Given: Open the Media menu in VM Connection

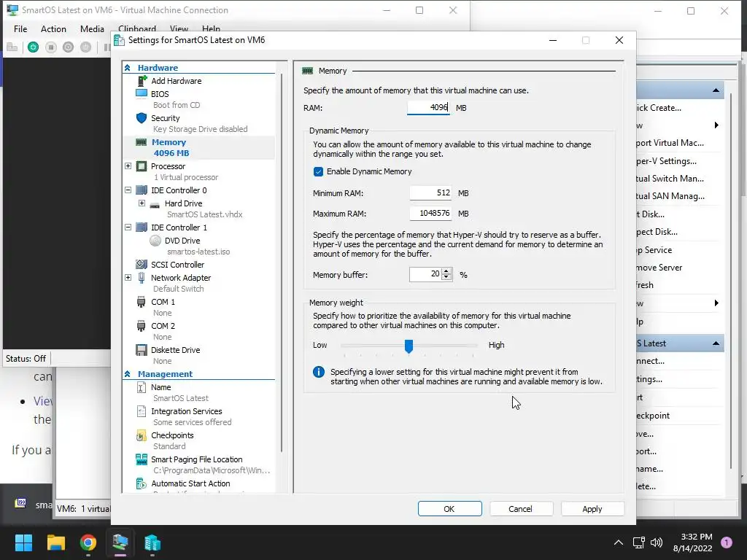Looking at the screenshot, I should coord(92,29).
